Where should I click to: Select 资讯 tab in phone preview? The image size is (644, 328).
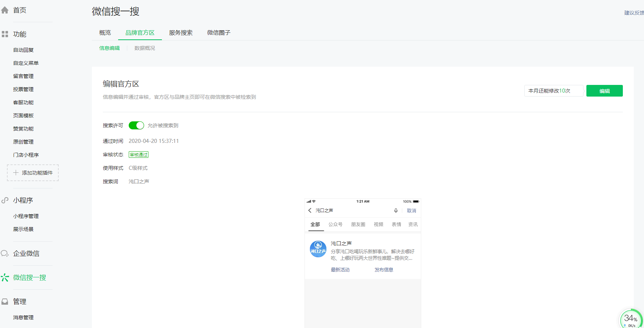413,224
